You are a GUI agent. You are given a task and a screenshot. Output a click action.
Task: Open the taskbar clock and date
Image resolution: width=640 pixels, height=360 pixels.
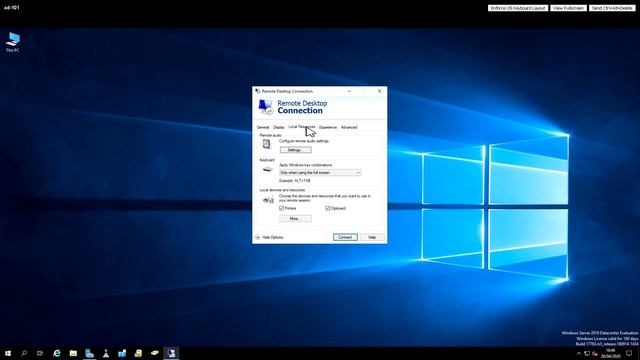[x=611, y=353]
